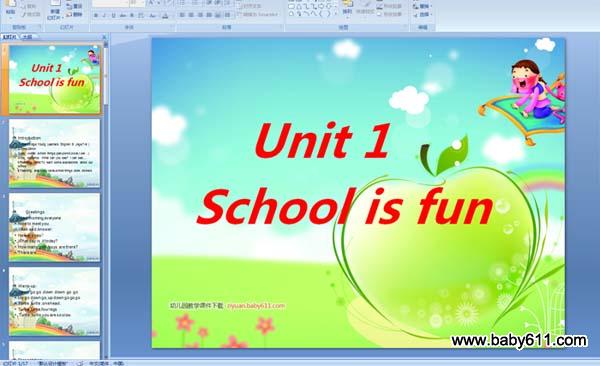
Task: Click the slide count in status bar
Action: coord(16,363)
